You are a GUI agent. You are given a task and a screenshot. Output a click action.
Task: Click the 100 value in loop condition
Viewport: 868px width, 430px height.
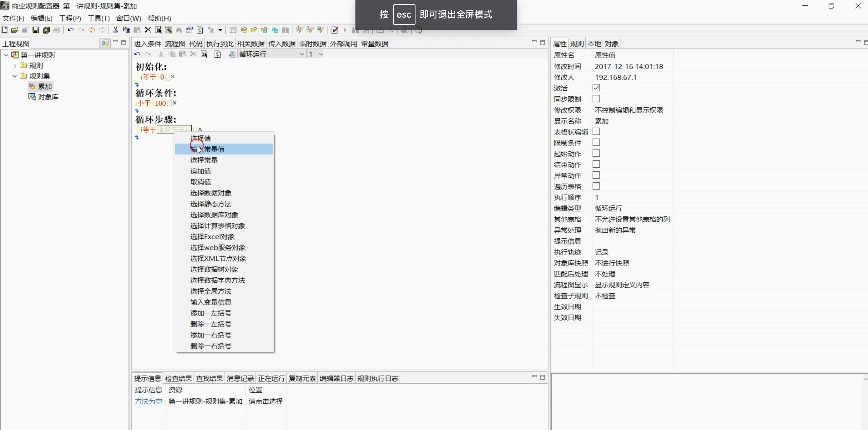(160, 103)
